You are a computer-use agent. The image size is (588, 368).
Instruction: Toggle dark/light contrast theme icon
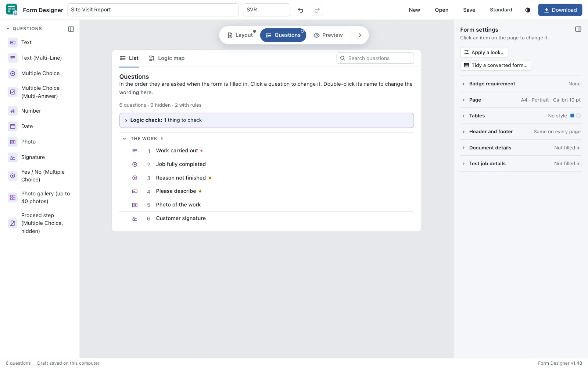[528, 10]
